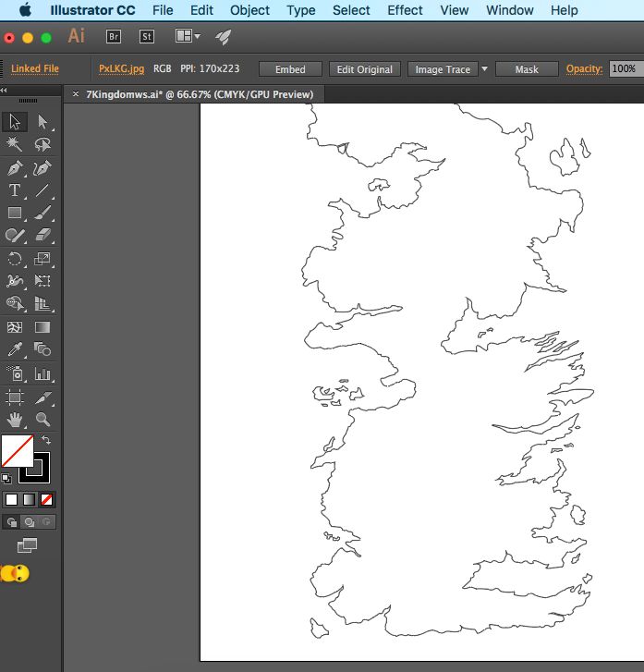Collapse the tools panel double arrows
This screenshot has height=672, width=644.
(x=4, y=90)
